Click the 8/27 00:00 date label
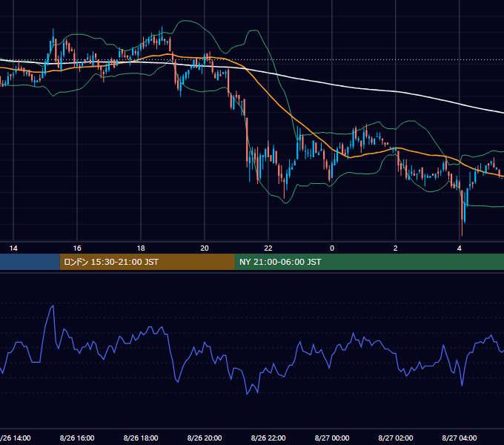Image resolution: width=504 pixels, height=445 pixels. click(332, 438)
